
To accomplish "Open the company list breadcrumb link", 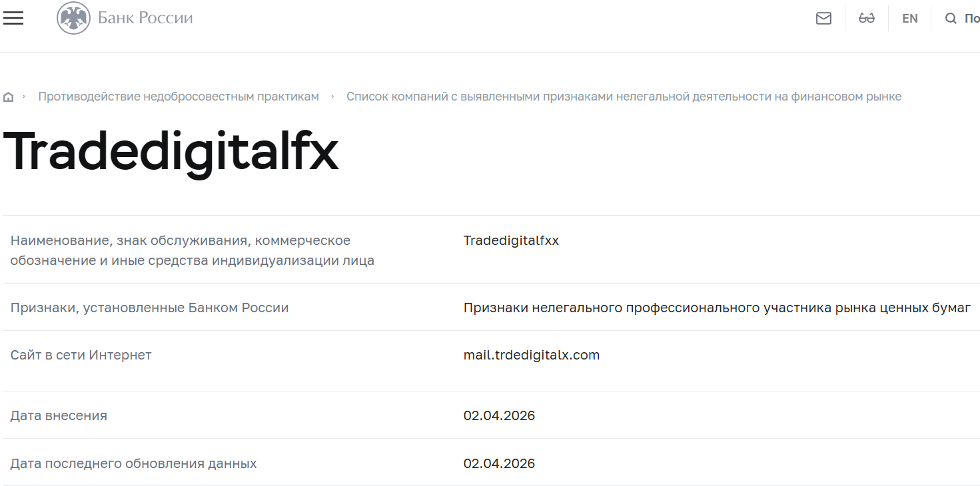I will 624,96.
